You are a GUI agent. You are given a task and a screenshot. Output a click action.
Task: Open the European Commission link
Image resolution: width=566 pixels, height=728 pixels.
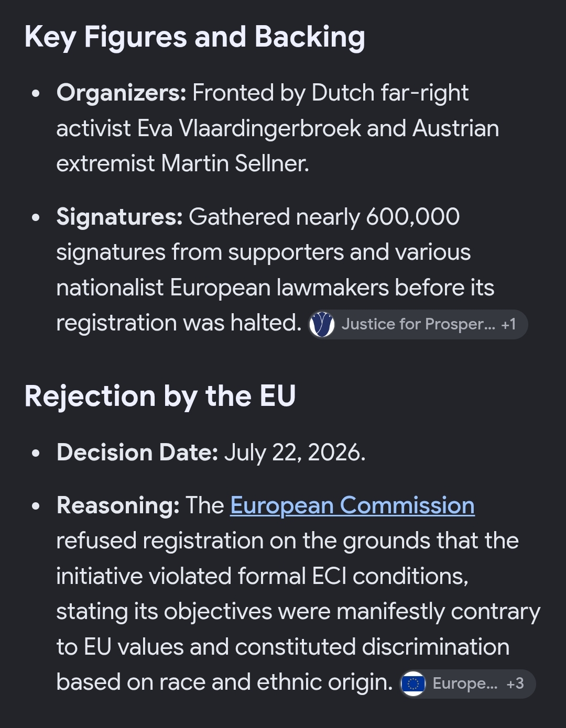coord(352,505)
